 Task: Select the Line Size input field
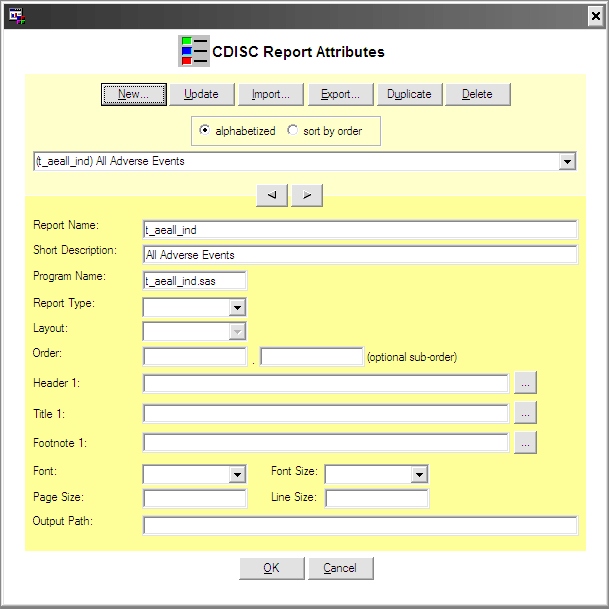(x=377, y=498)
